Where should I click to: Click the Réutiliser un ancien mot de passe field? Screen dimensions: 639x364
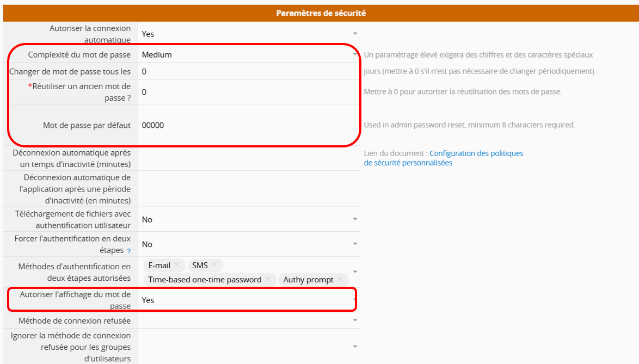[x=249, y=92]
